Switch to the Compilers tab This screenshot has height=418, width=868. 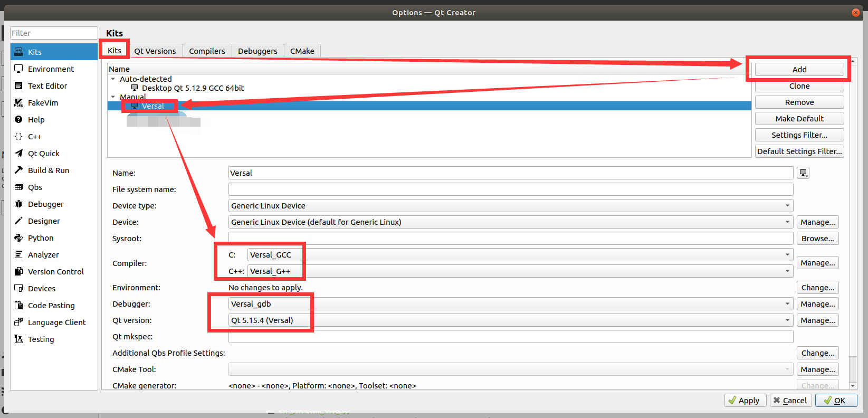pos(207,51)
